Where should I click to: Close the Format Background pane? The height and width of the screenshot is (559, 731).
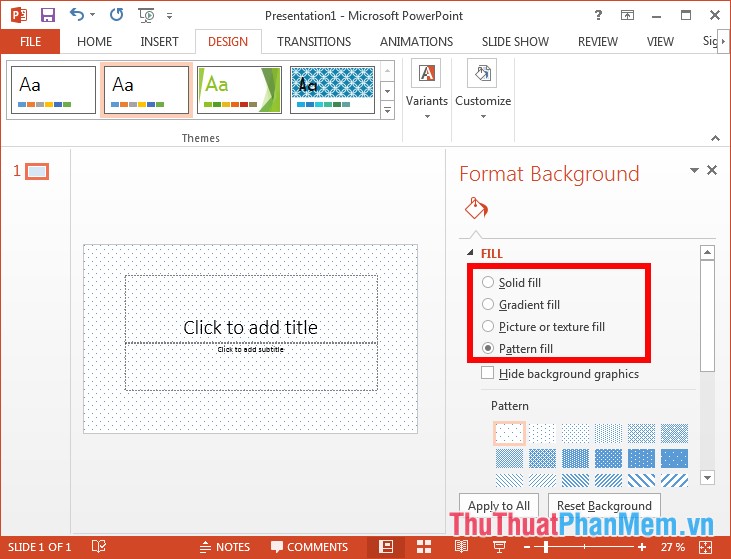(x=712, y=170)
